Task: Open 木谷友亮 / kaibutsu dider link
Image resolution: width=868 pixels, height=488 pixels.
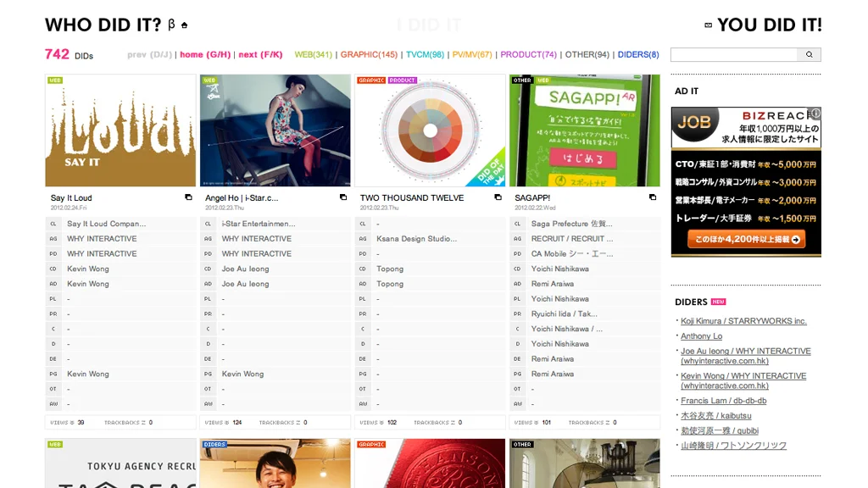Action: click(x=715, y=415)
